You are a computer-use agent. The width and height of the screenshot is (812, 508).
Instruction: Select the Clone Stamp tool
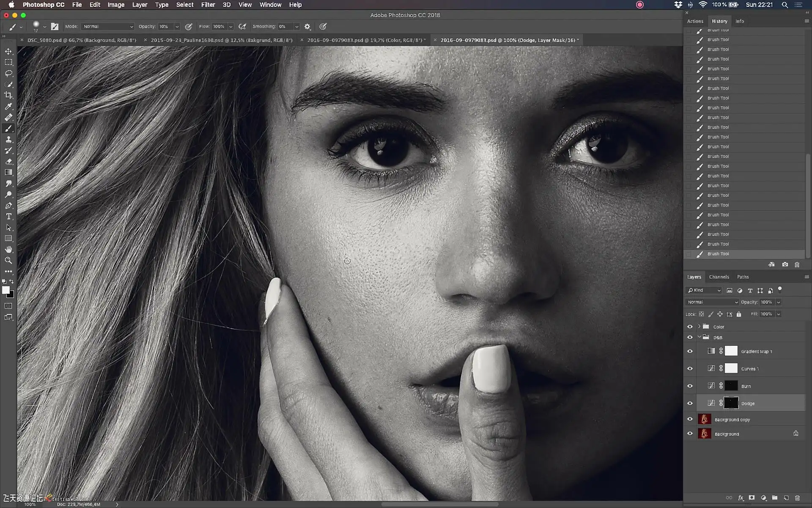point(8,139)
